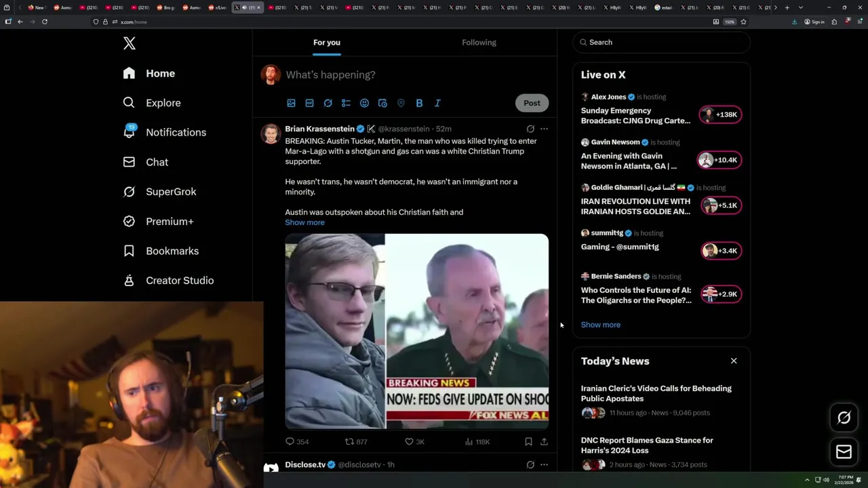Open more options on Krassenstein post
Image resolution: width=868 pixels, height=488 pixels.
point(544,129)
